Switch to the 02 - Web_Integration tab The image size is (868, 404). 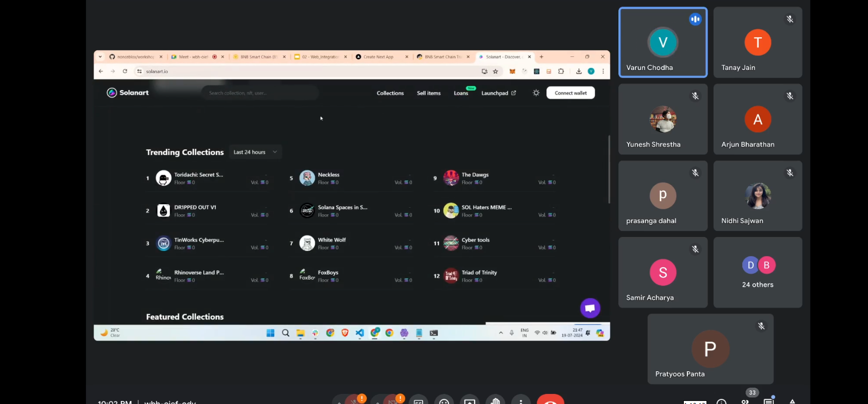[320, 57]
